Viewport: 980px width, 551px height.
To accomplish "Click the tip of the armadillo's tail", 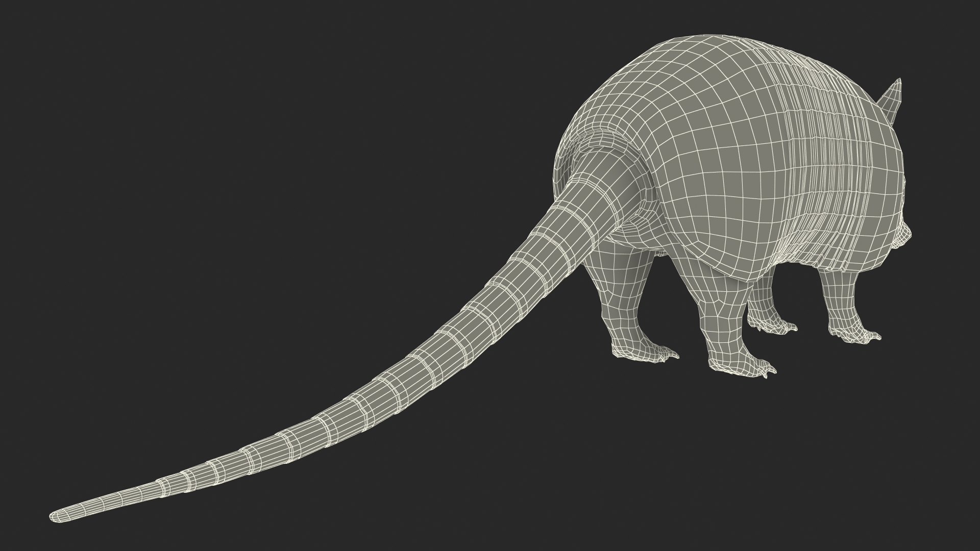I will [x=55, y=517].
